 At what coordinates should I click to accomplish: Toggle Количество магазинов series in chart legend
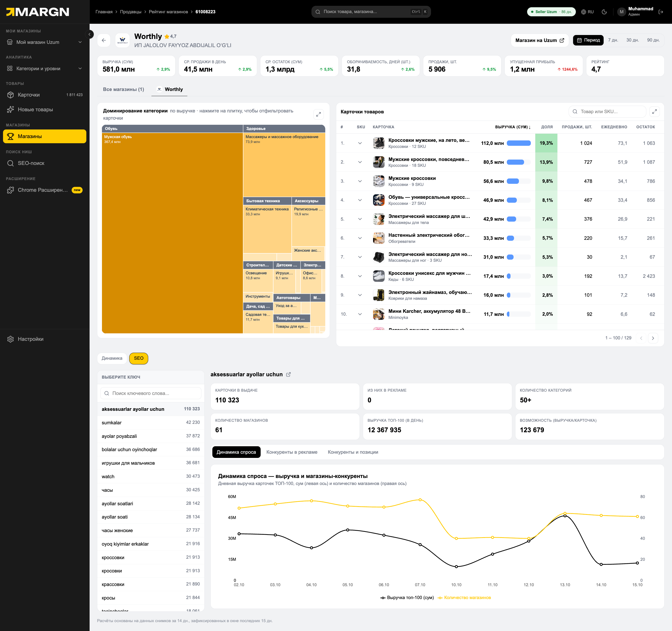pyautogui.click(x=464, y=598)
